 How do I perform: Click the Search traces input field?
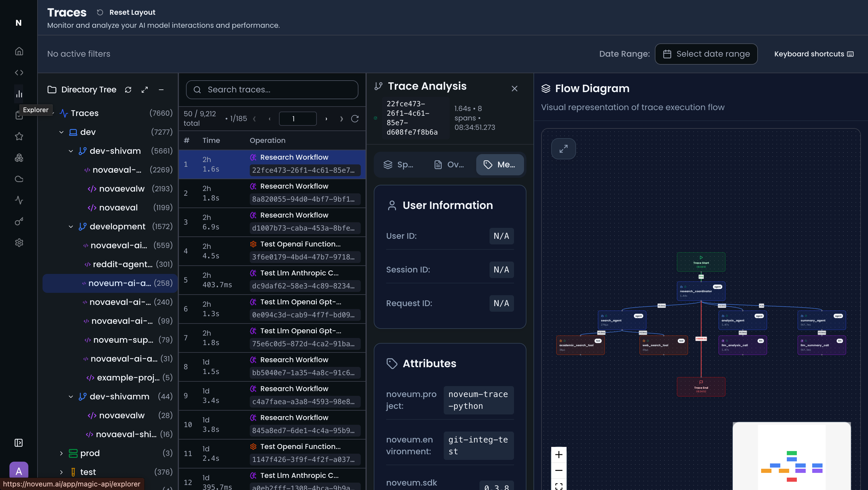click(x=272, y=90)
